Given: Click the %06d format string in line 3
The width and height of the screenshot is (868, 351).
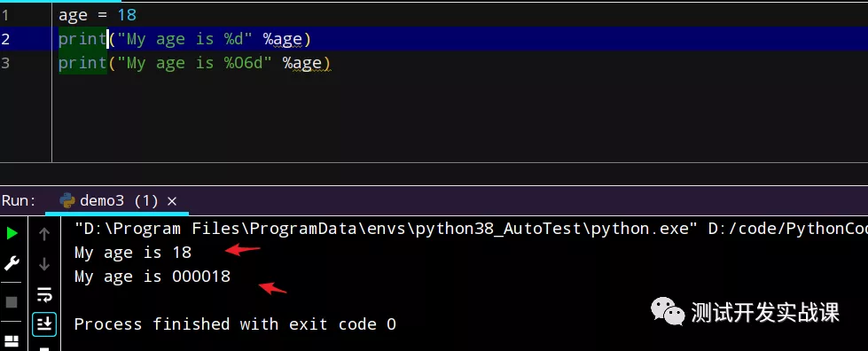Looking at the screenshot, I should coord(243,63).
